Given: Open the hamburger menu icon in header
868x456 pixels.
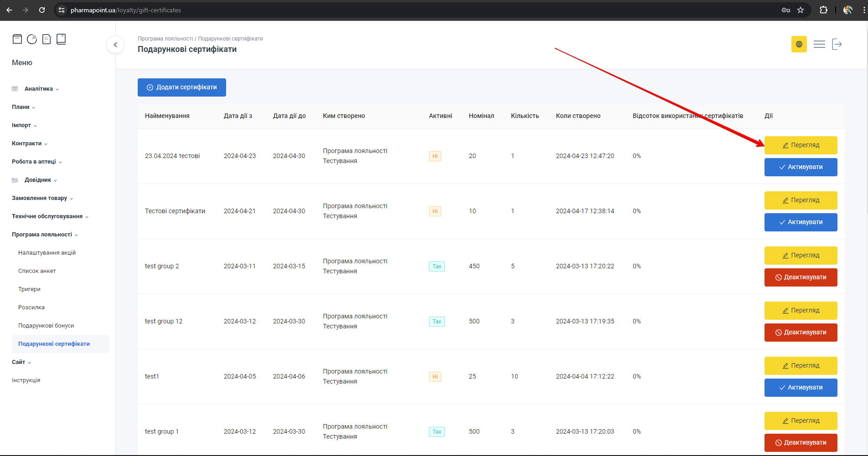Looking at the screenshot, I should [x=819, y=44].
